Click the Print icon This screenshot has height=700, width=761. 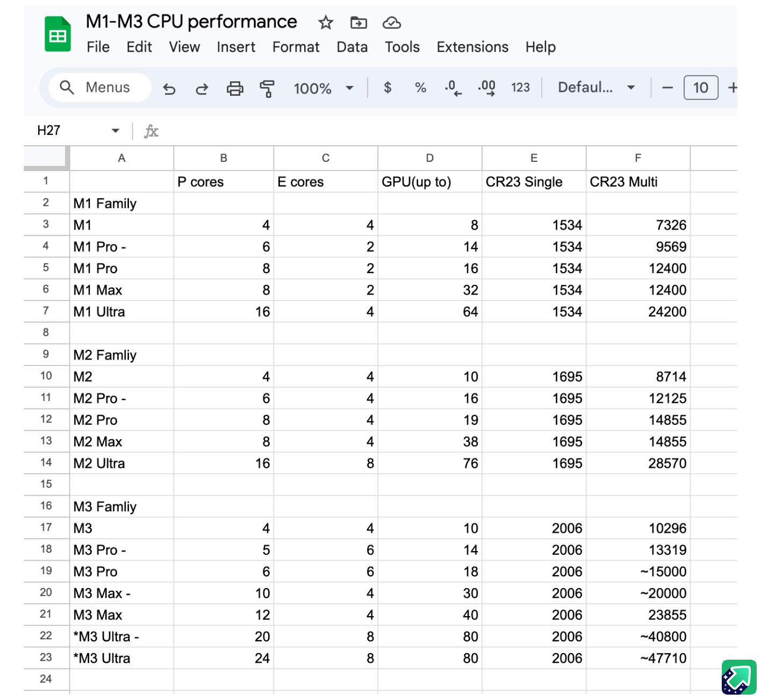click(x=235, y=88)
